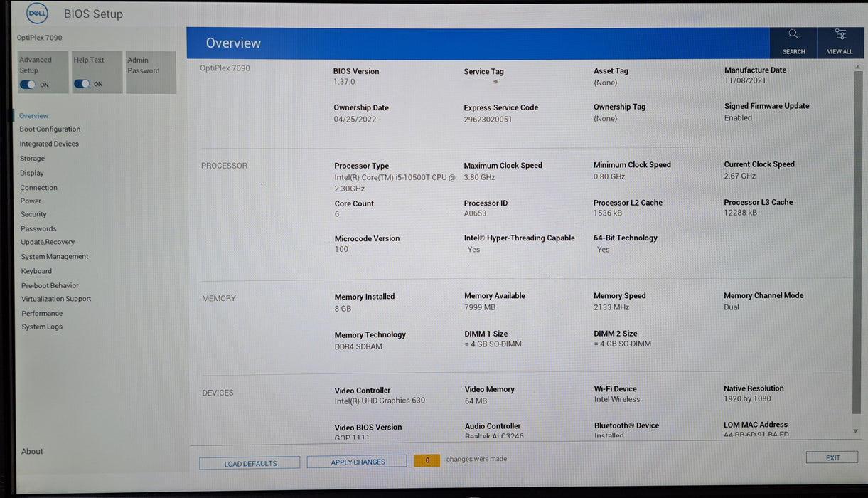Click Video Memory 64 MB

pyautogui.click(x=476, y=401)
